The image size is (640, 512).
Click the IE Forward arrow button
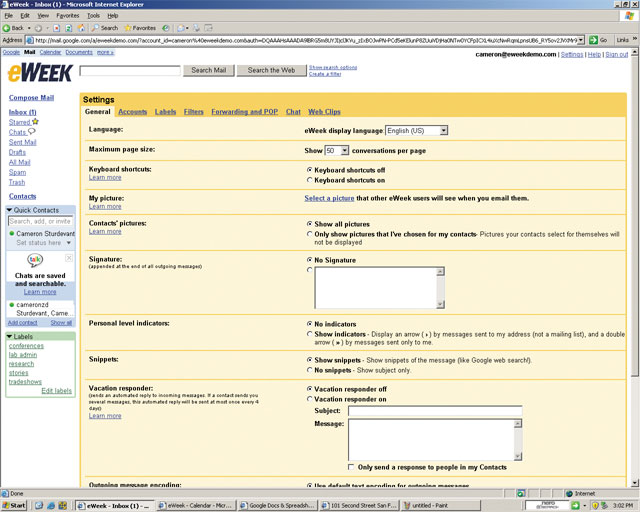(x=38, y=28)
